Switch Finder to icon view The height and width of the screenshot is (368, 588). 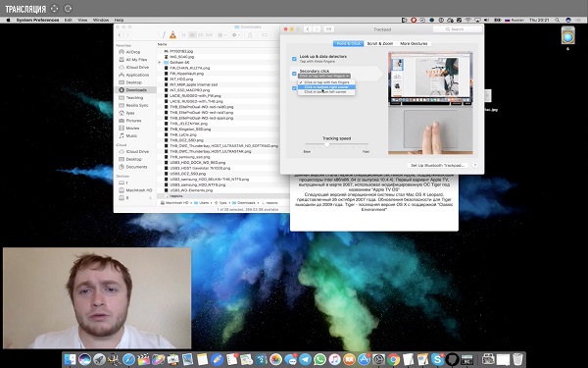[184, 35]
